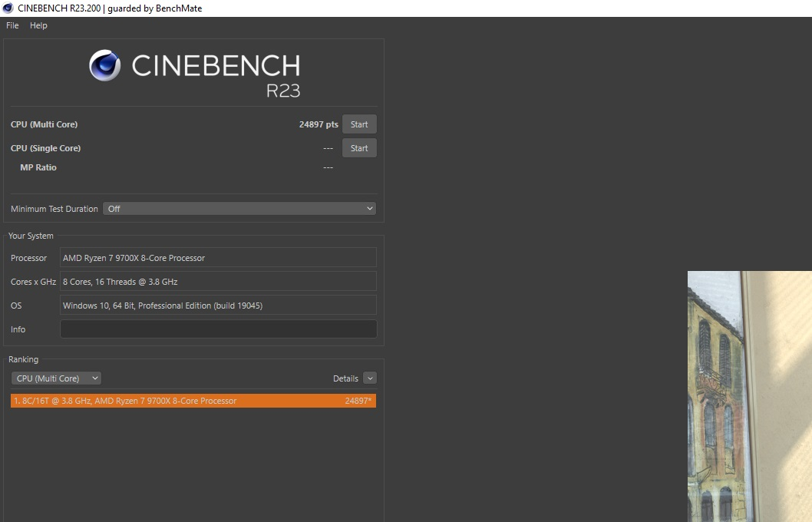Click the Ranking section heading
Screen dimensions: 812x522
pos(23,359)
